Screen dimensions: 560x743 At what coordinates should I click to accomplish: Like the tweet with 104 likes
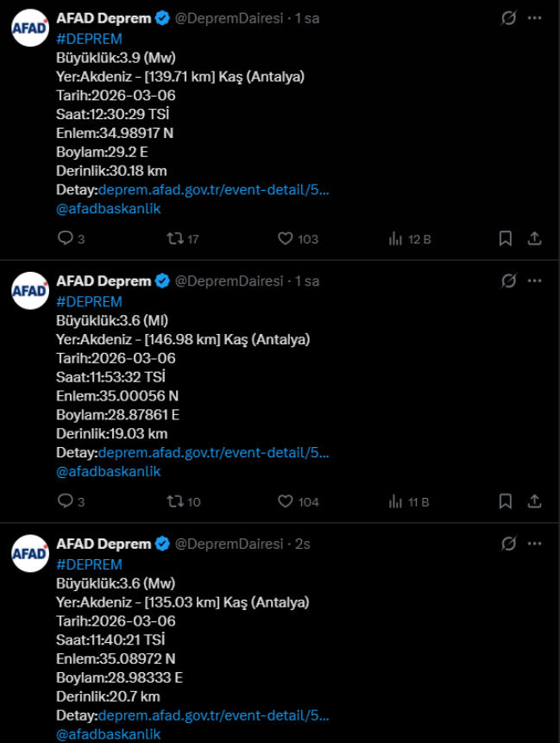coord(286,501)
